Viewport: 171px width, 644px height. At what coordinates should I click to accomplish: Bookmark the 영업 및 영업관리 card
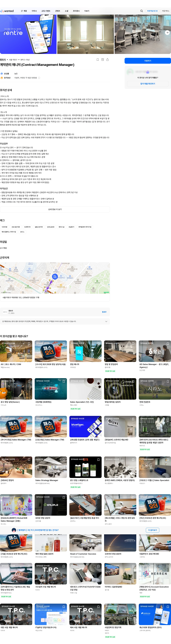pos(133,344)
